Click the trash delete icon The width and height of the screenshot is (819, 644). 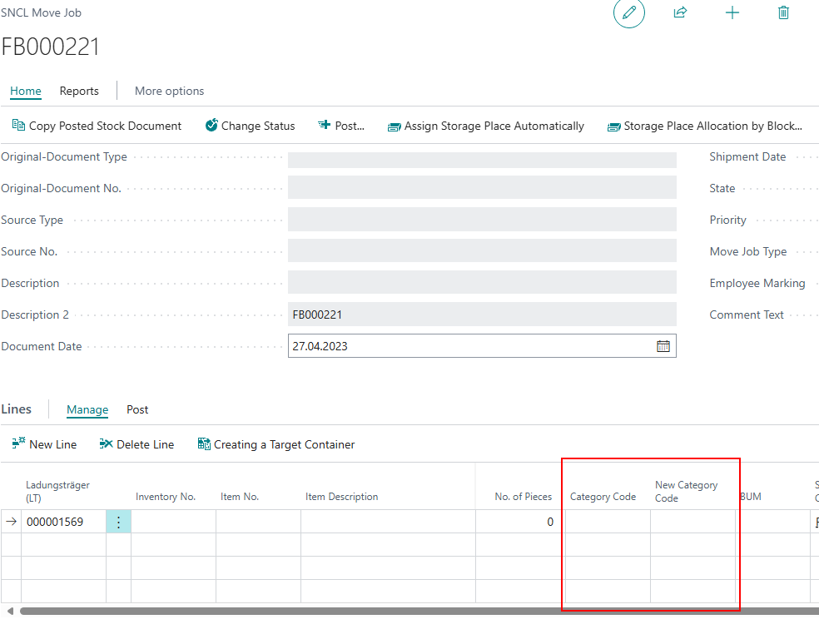tap(783, 12)
